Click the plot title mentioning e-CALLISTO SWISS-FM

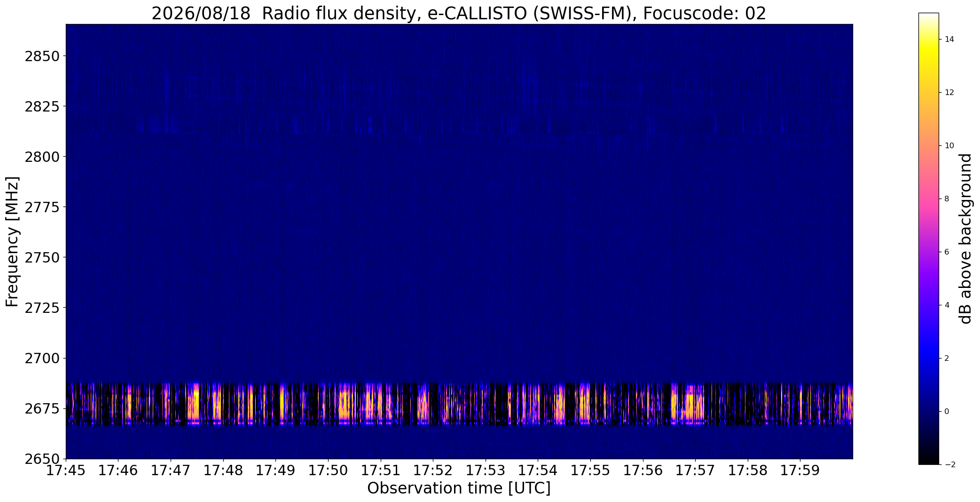click(x=459, y=14)
